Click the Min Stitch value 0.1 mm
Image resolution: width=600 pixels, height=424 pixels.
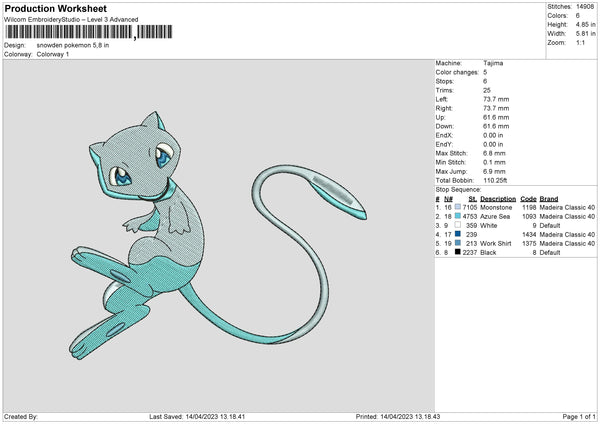[x=494, y=162]
